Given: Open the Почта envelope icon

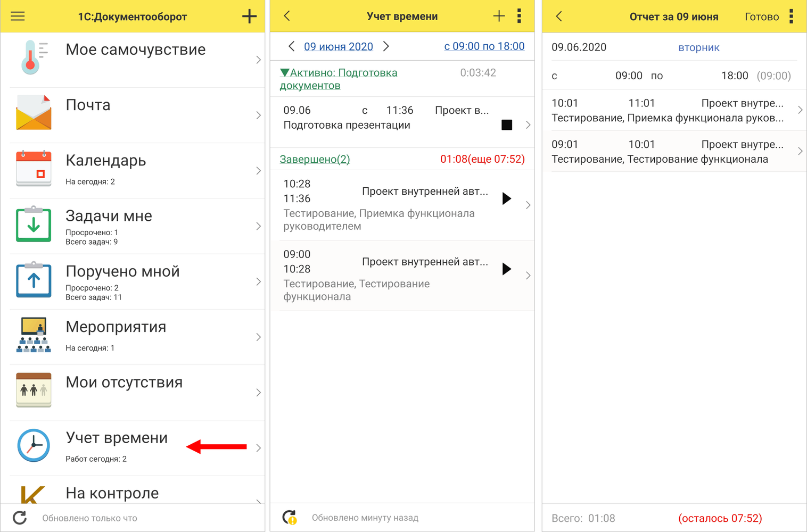Looking at the screenshot, I should click(x=34, y=113).
